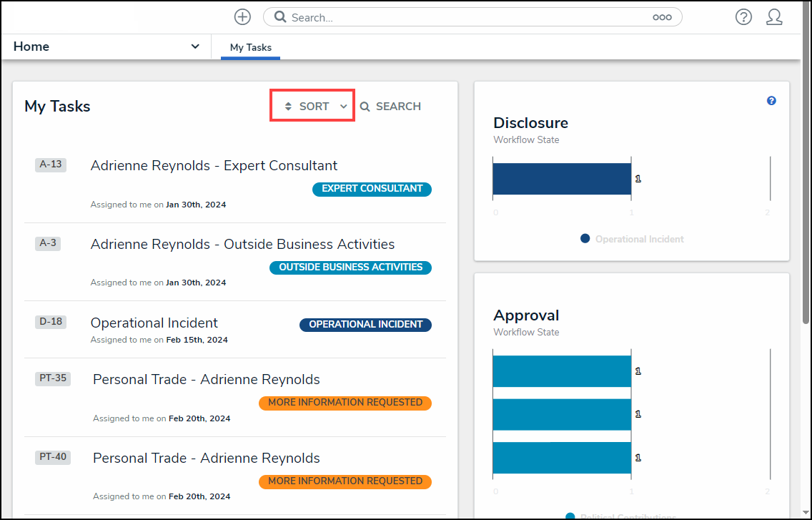The image size is (812, 520).
Task: Click the plus create-new icon
Action: coord(242,17)
